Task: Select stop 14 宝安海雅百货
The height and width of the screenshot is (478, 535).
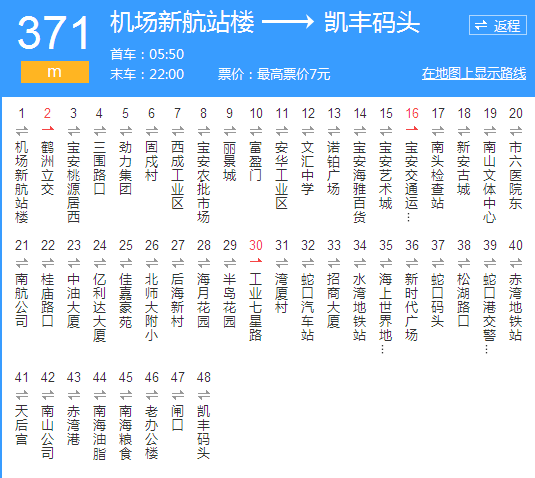Action: pyautogui.click(x=360, y=182)
